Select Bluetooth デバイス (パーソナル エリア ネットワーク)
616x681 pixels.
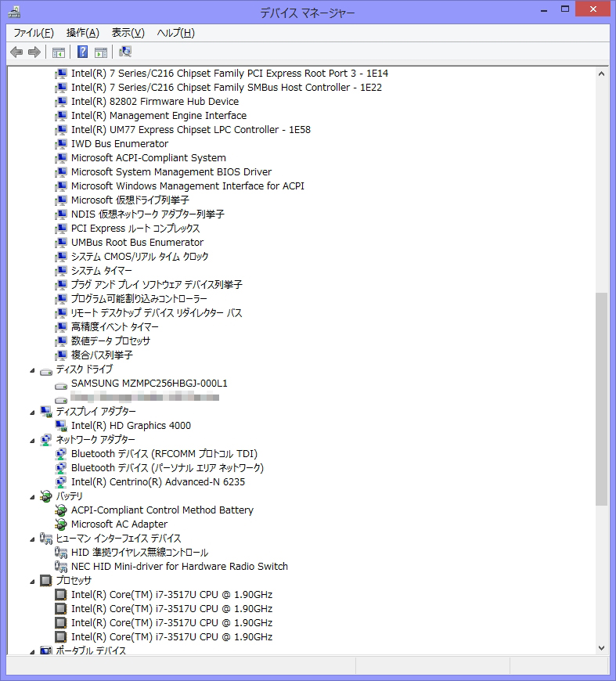pyautogui.click(x=168, y=468)
